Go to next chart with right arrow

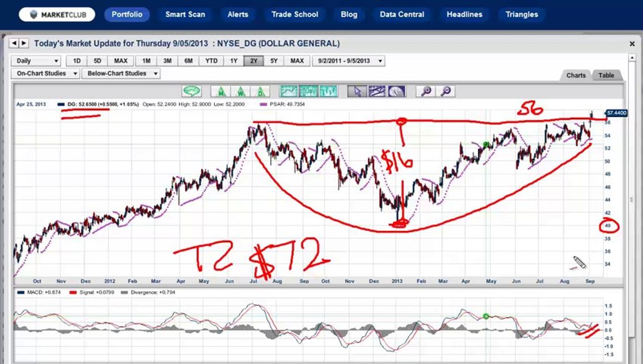[24, 44]
